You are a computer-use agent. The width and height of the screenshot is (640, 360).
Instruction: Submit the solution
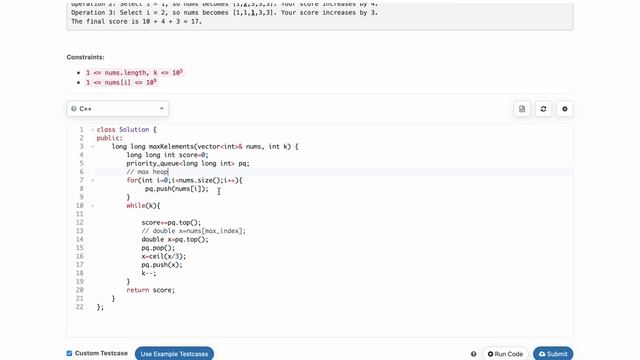(x=553, y=354)
